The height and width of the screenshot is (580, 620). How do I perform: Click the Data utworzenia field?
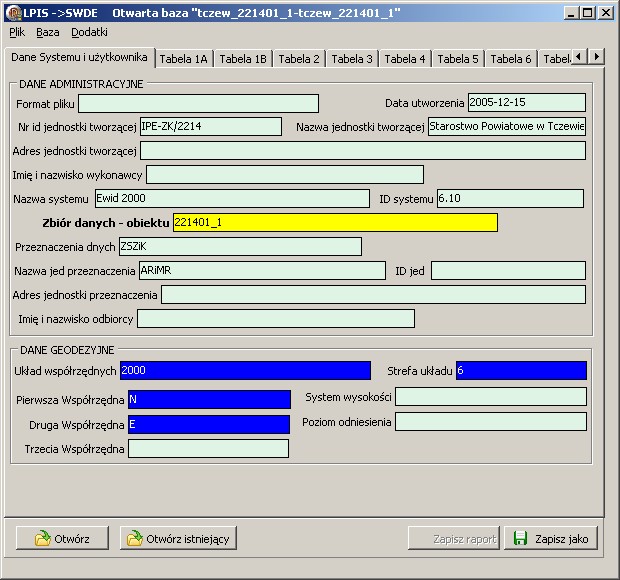[x=527, y=103]
